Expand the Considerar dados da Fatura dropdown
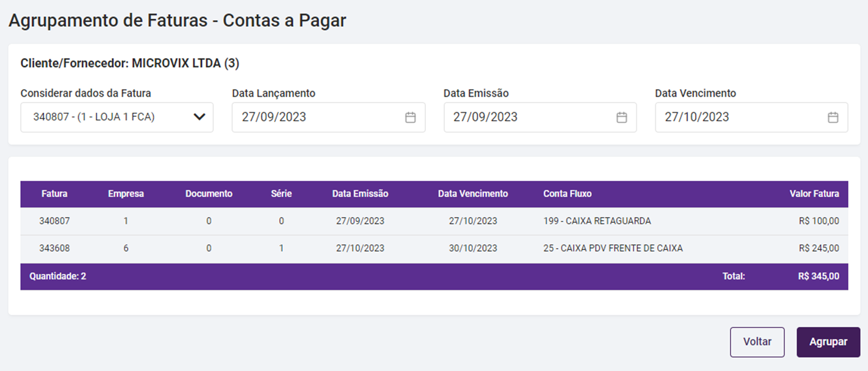Viewport: 868px width, 371px height. click(x=116, y=117)
